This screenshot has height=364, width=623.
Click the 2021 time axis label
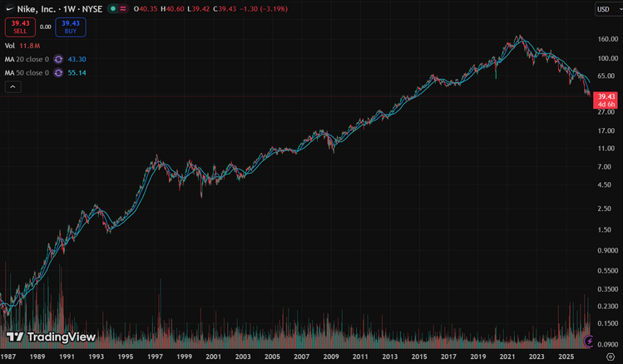(x=507, y=357)
